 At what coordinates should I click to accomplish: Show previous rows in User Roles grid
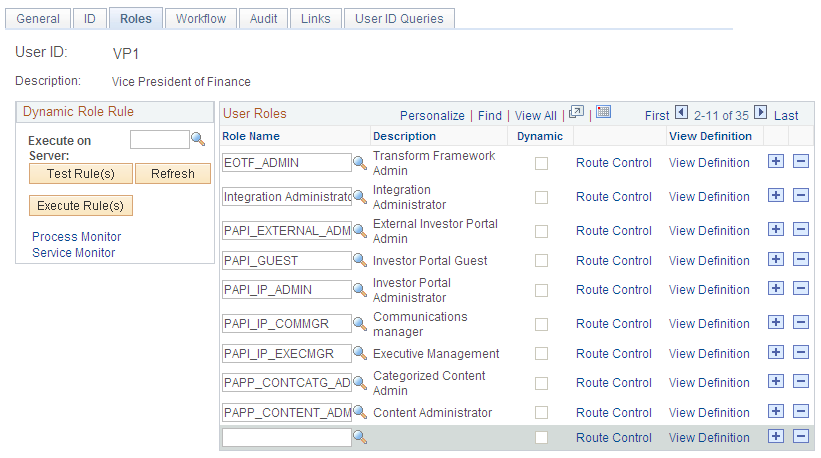pyautogui.click(x=682, y=114)
